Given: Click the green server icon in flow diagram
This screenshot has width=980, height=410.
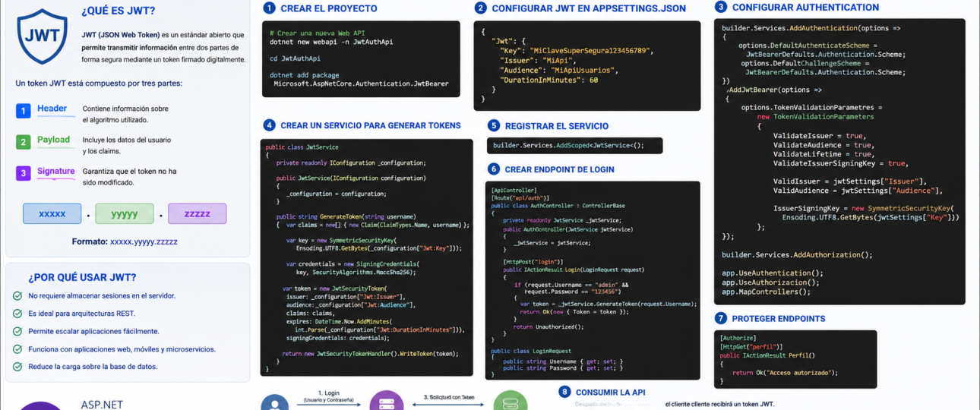Looking at the screenshot, I should 510,402.
